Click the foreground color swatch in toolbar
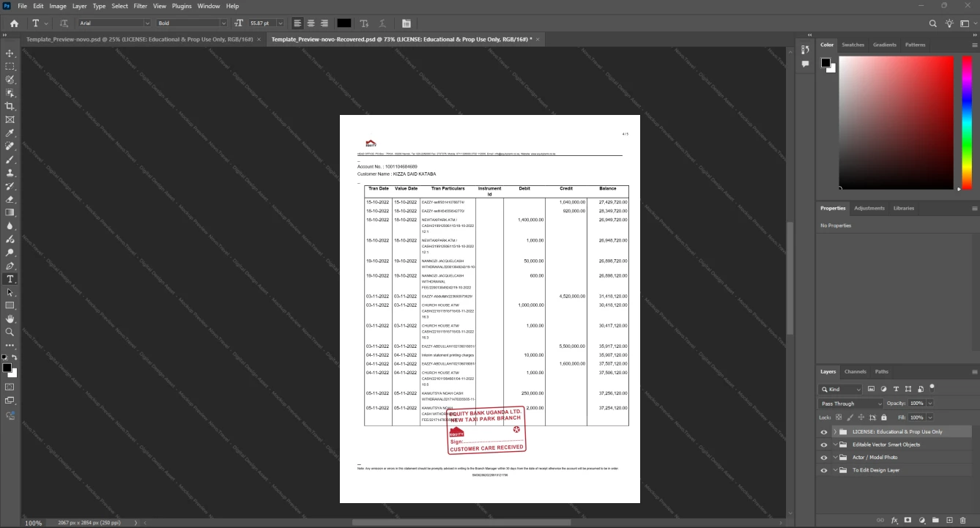 click(7, 368)
